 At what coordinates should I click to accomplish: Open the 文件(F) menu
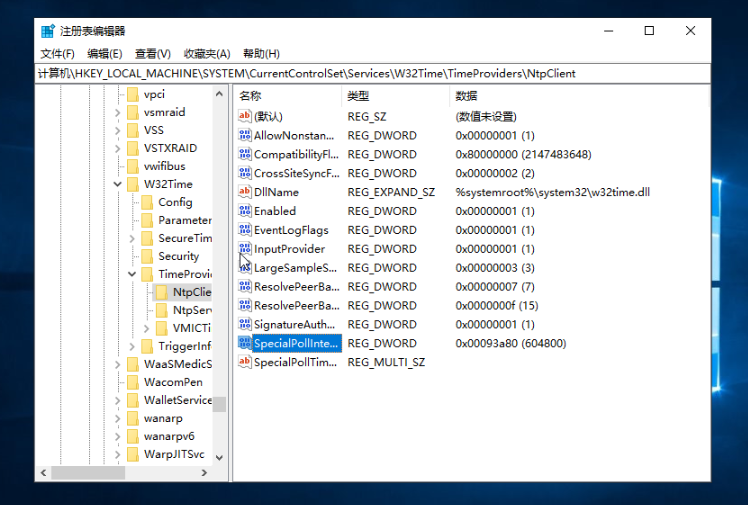(58, 53)
